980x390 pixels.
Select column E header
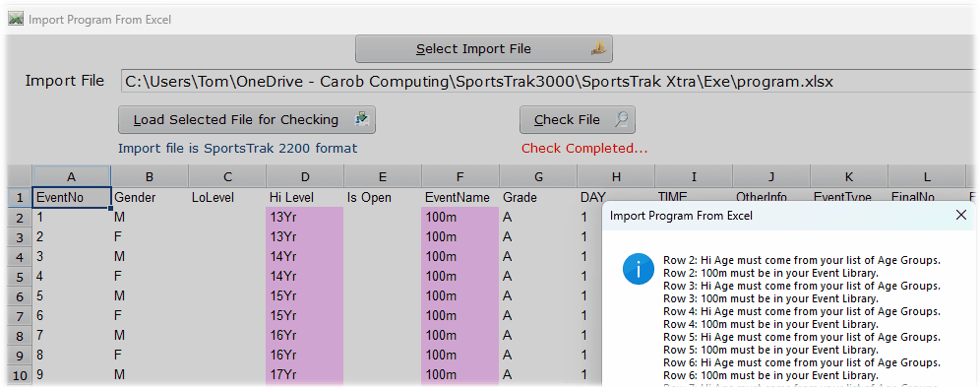pos(383,177)
